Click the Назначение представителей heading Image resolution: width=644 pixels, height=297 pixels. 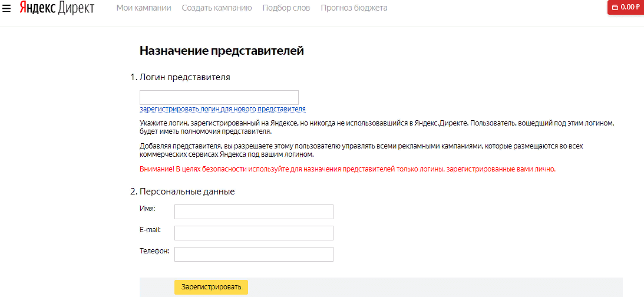pyautogui.click(x=222, y=51)
